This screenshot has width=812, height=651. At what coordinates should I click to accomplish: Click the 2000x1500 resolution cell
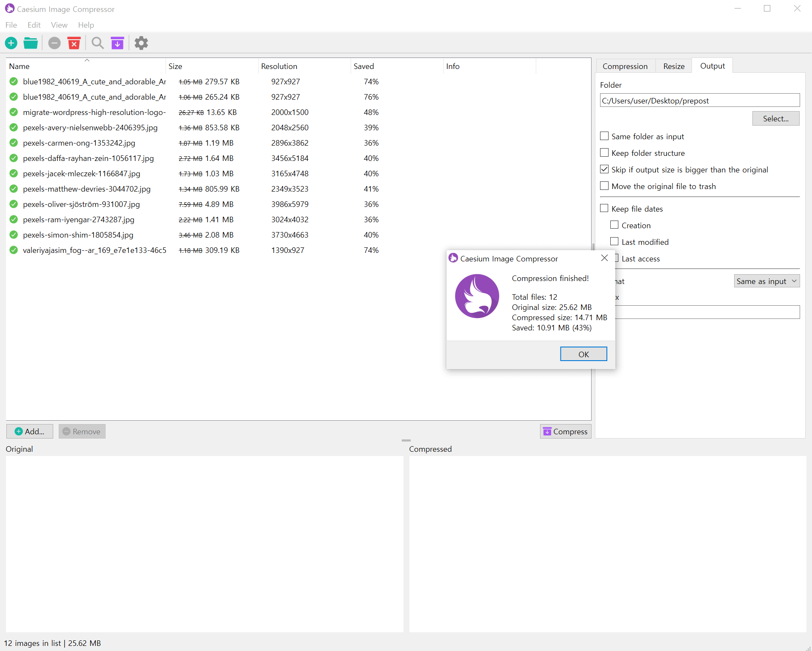[290, 112]
